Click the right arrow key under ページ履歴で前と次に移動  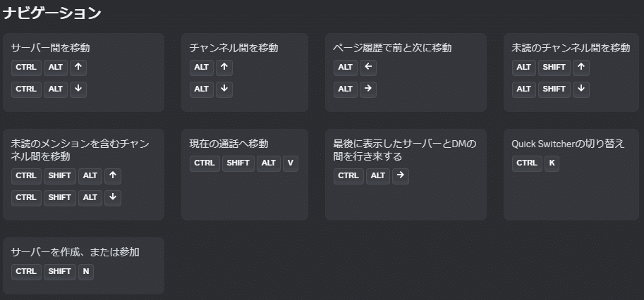click(368, 89)
